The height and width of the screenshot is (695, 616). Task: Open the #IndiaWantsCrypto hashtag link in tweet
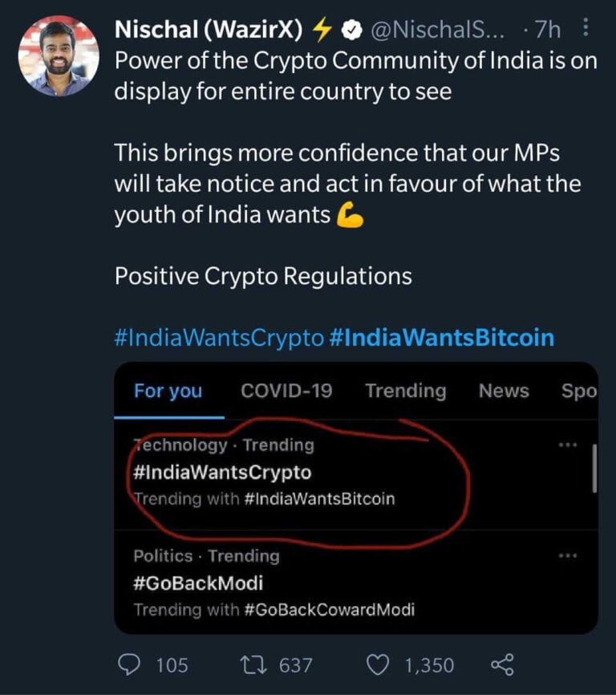(x=219, y=337)
